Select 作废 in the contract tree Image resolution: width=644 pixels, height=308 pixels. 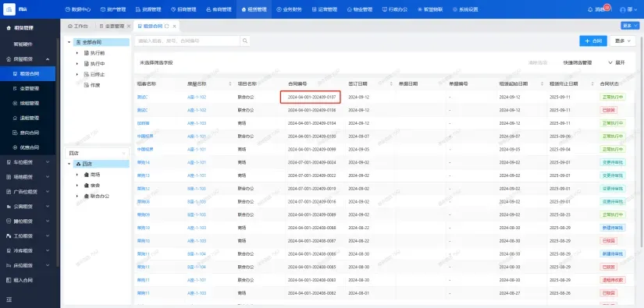95,85
